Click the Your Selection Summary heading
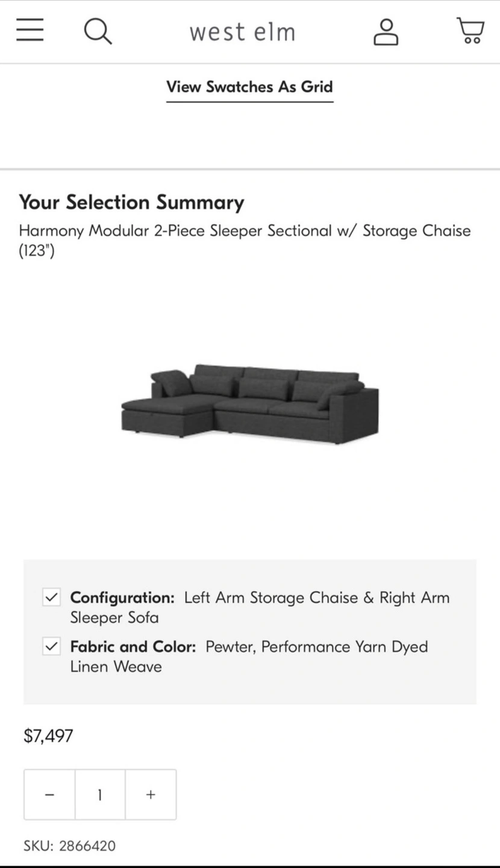The image size is (500, 868). 131,202
